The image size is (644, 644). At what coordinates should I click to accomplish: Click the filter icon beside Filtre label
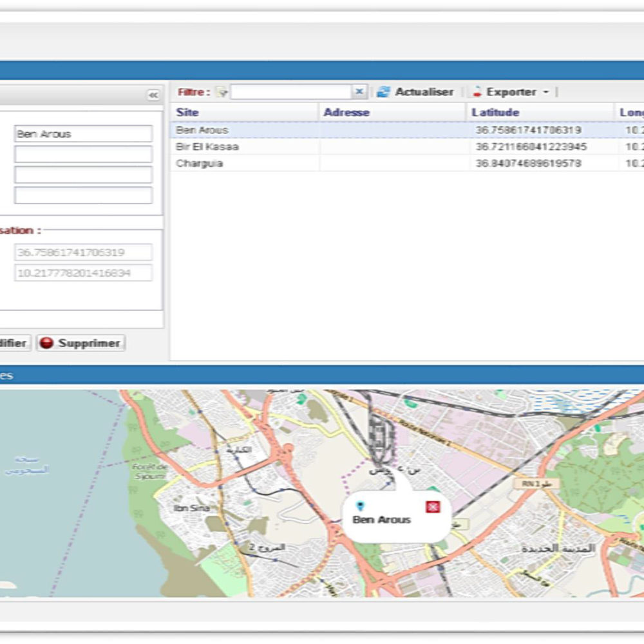click(x=222, y=92)
